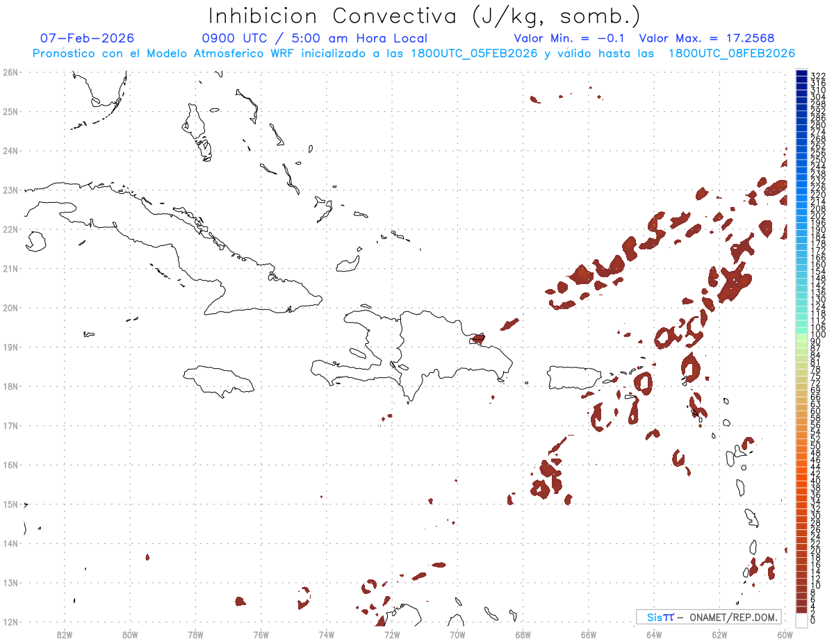Screen dimensions: 834x644
Task: Click the "78W" longitude label
Action: pos(195,634)
